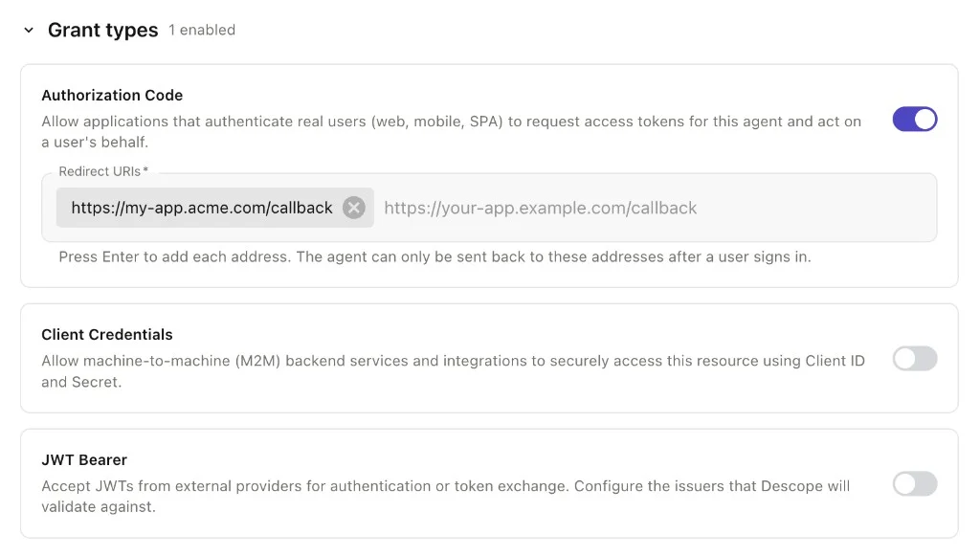Click the Client Credentials M2M description
980x556 pixels.
click(x=453, y=371)
